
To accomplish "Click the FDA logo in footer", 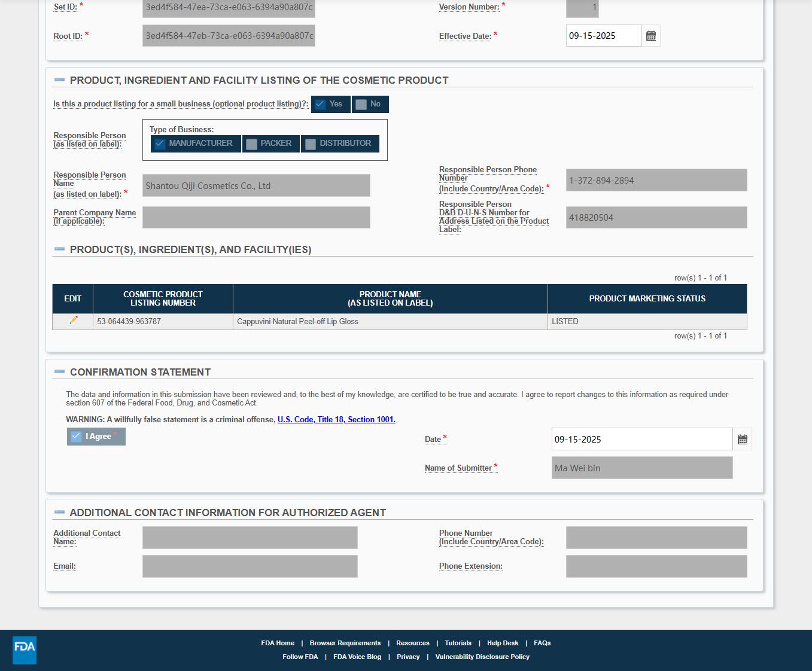I will pos(25,649).
